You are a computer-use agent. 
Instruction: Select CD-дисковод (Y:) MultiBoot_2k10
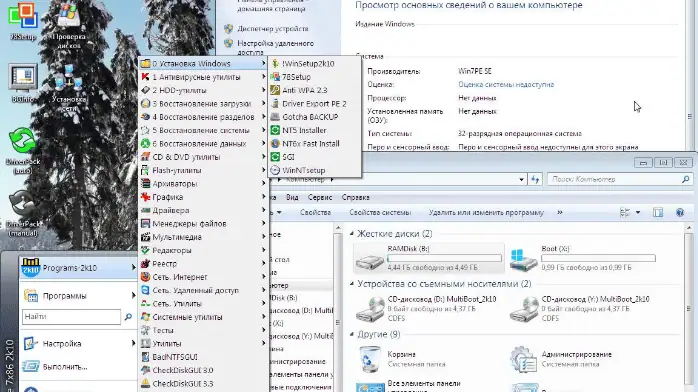point(583,308)
